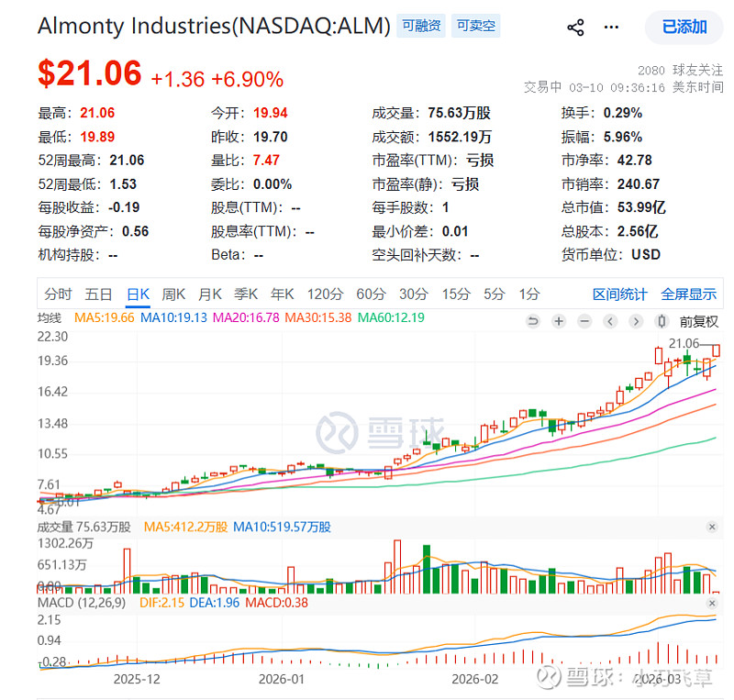Viewport: 734px width, 700px height.
Task: Click the 量比 7.47 value
Action: click(x=266, y=161)
